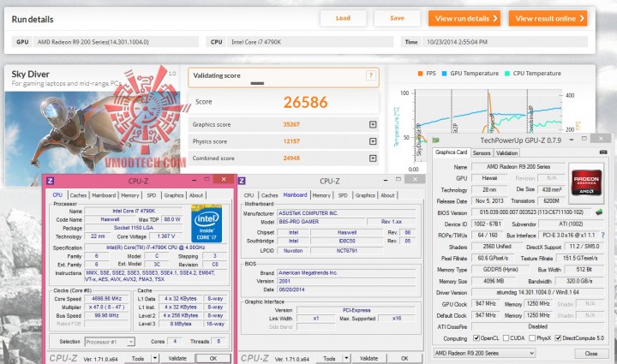Click View result online button
Image resolution: width=617 pixels, height=364 pixels.
point(548,19)
